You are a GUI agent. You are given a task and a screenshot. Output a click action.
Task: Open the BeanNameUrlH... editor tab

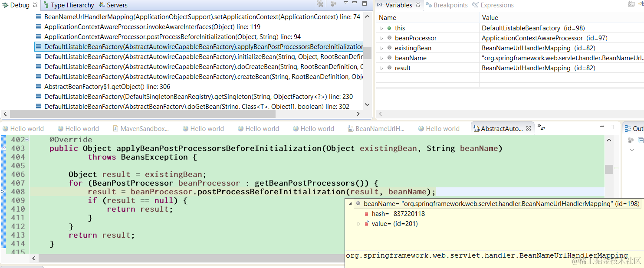[x=376, y=129]
